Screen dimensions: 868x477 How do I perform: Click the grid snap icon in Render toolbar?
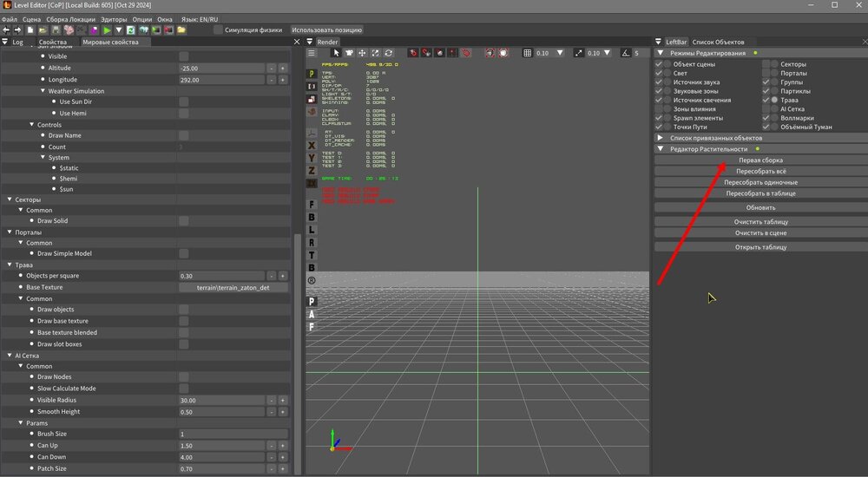527,53
